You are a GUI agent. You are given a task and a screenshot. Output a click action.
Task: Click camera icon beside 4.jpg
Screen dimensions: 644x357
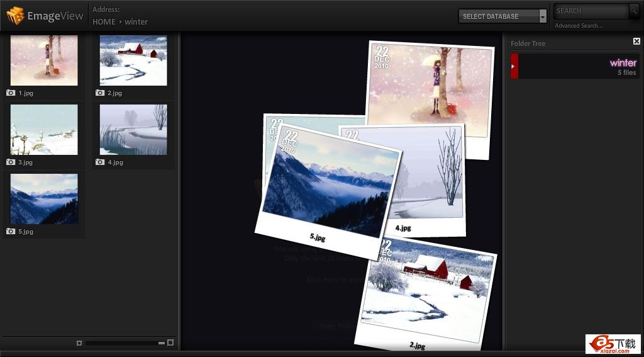point(100,162)
